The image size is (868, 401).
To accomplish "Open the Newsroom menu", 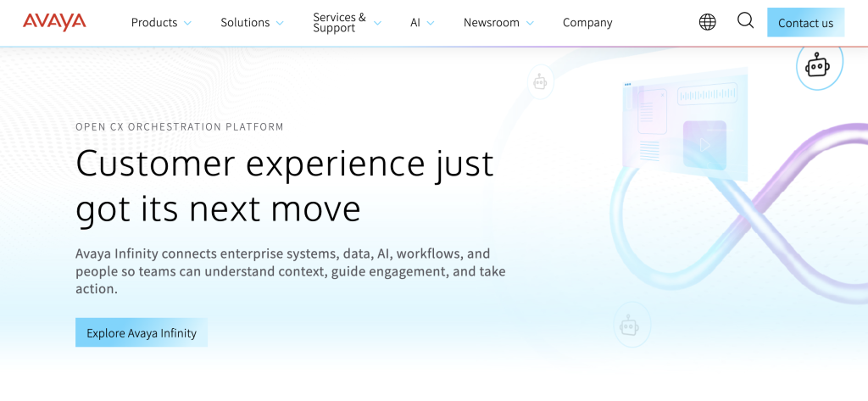I will tap(492, 23).
